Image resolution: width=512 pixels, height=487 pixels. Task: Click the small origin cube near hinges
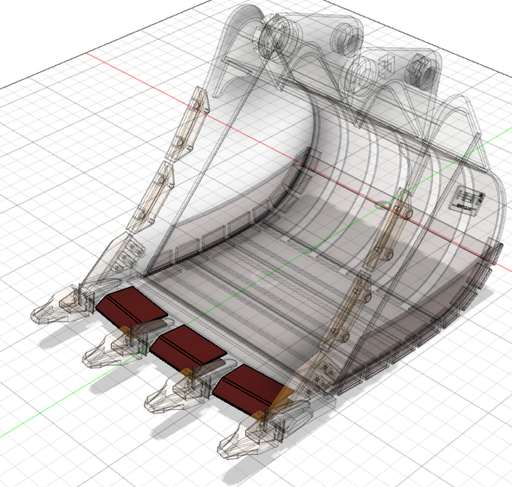pyautogui.click(x=387, y=64)
